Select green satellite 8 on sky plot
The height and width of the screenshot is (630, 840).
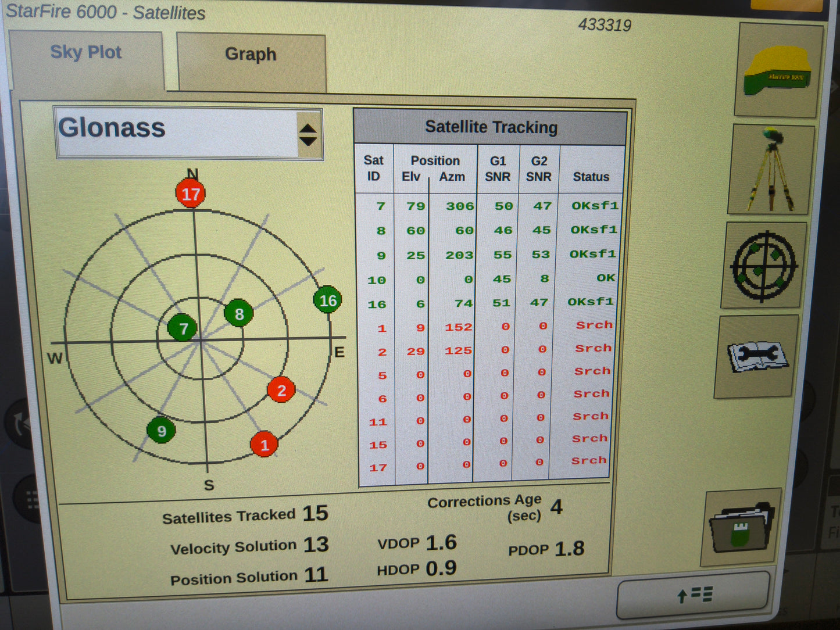[239, 314]
